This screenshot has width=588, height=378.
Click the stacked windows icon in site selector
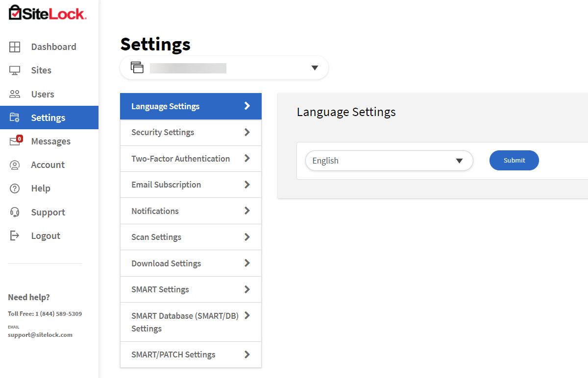click(x=137, y=68)
